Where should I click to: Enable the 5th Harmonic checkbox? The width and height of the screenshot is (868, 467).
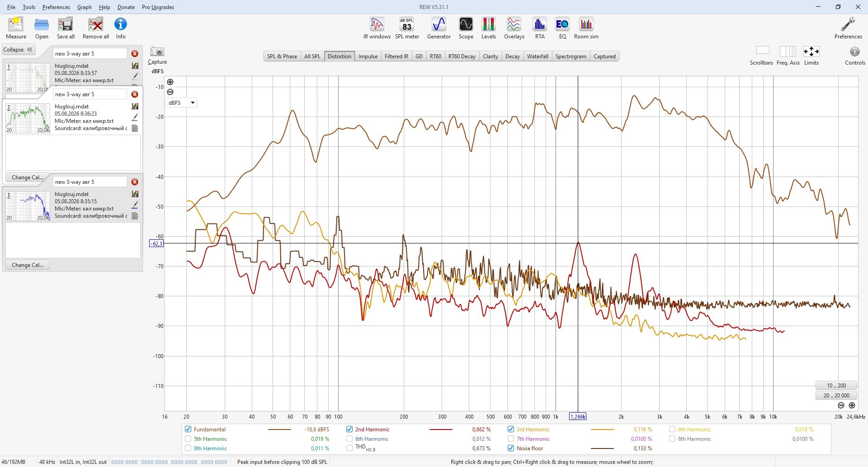click(188, 439)
